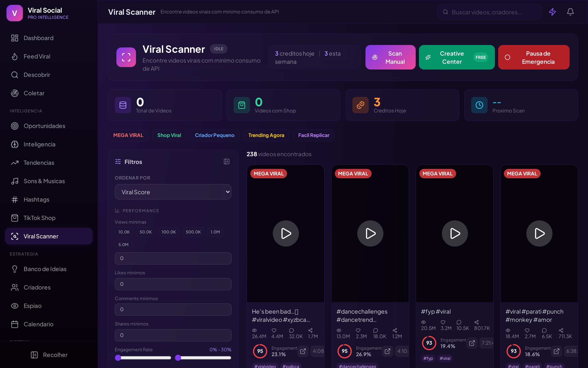Viewport: 588px width, 368px height.
Task: Open external link for "He's been bad" video
Action: 303,351
